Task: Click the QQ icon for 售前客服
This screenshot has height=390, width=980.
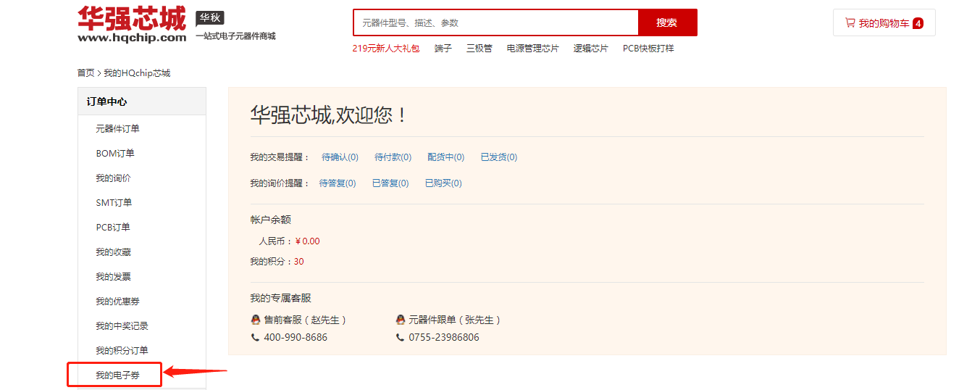Action: 255,320
